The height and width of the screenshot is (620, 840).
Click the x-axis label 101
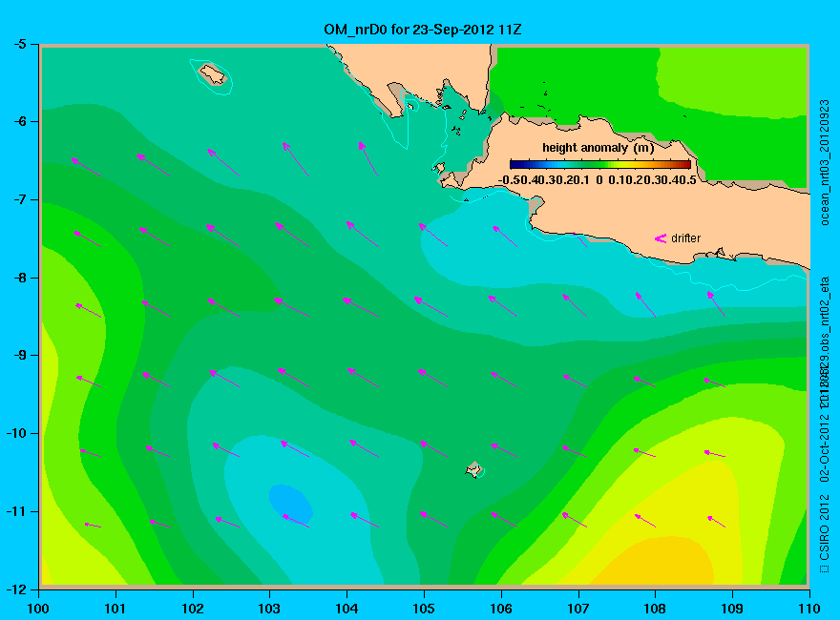click(115, 609)
